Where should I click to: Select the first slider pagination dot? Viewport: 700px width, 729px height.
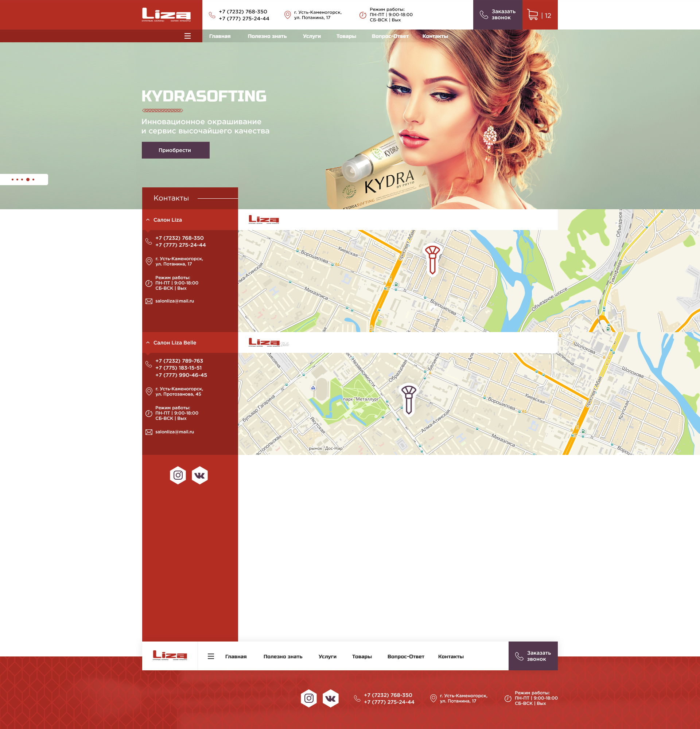point(13,180)
